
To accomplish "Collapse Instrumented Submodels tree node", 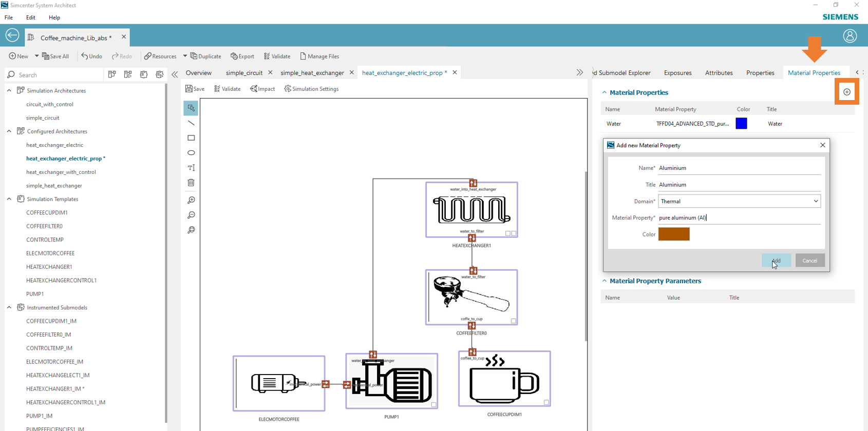I will 9,307.
